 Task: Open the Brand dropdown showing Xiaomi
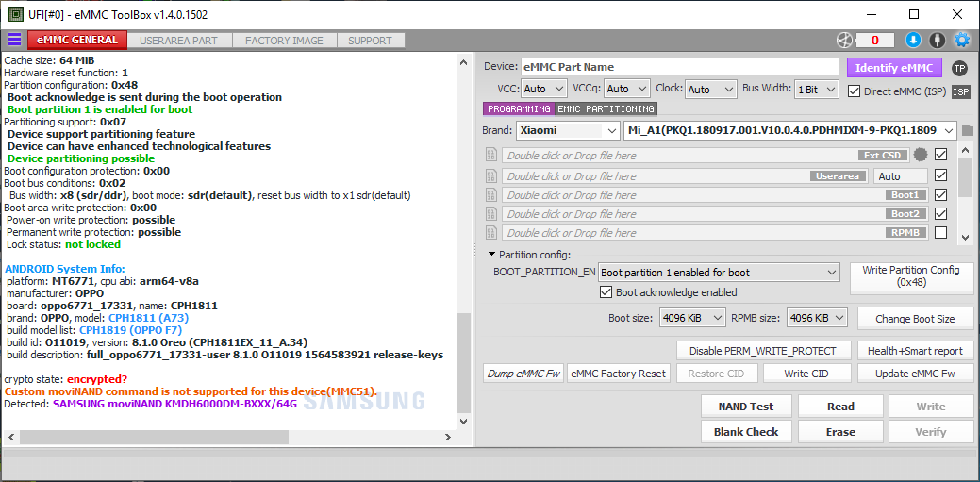point(568,131)
